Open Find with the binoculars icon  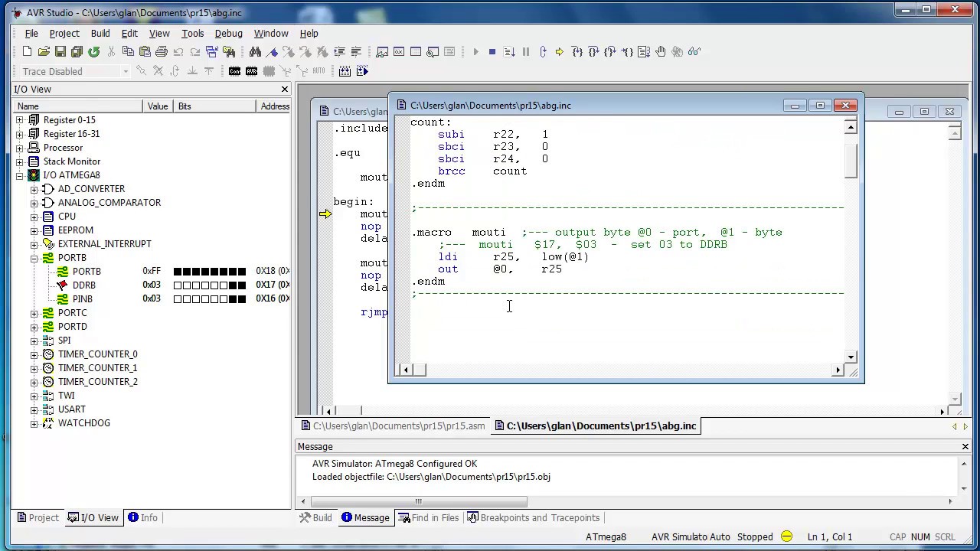pos(255,51)
